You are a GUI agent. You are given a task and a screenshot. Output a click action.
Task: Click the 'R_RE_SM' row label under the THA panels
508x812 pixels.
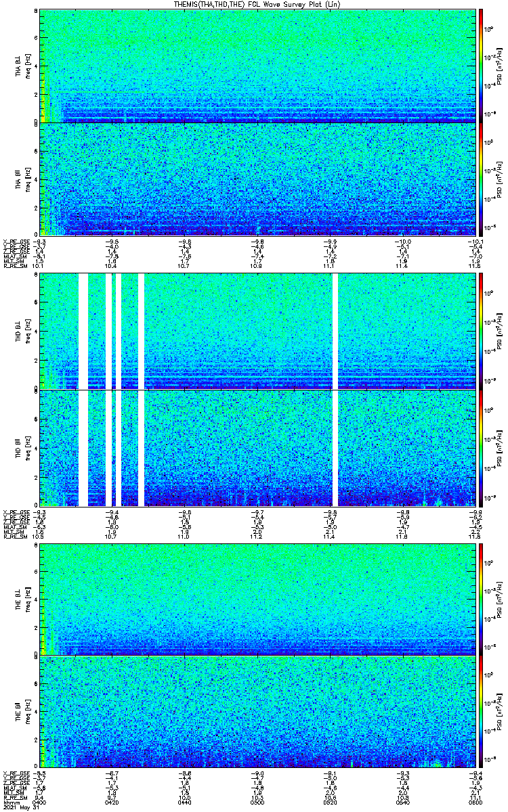14,267
